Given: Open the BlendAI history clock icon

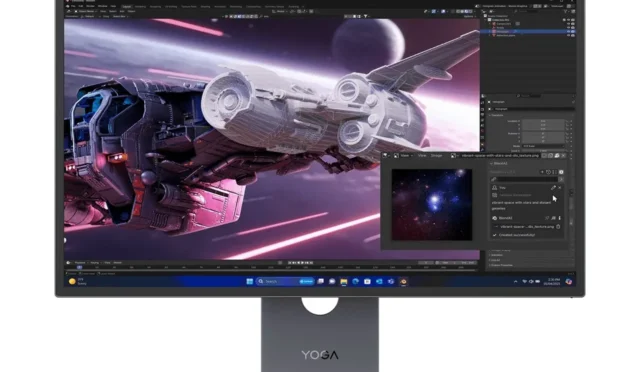Looking at the screenshot, I should [548, 172].
